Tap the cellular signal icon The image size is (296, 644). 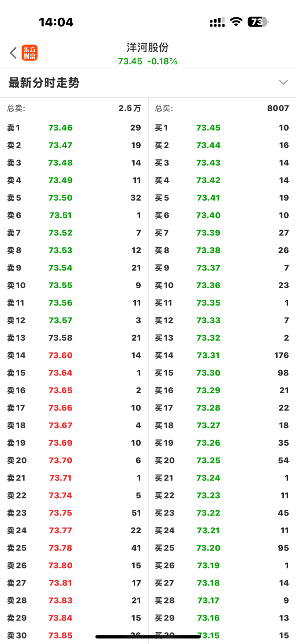(x=217, y=22)
